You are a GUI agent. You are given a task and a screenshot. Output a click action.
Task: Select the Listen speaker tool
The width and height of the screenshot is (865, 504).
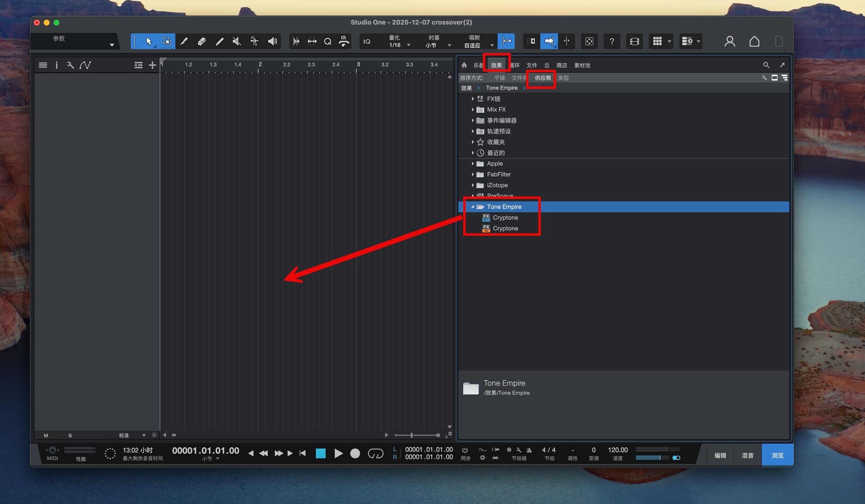click(272, 41)
